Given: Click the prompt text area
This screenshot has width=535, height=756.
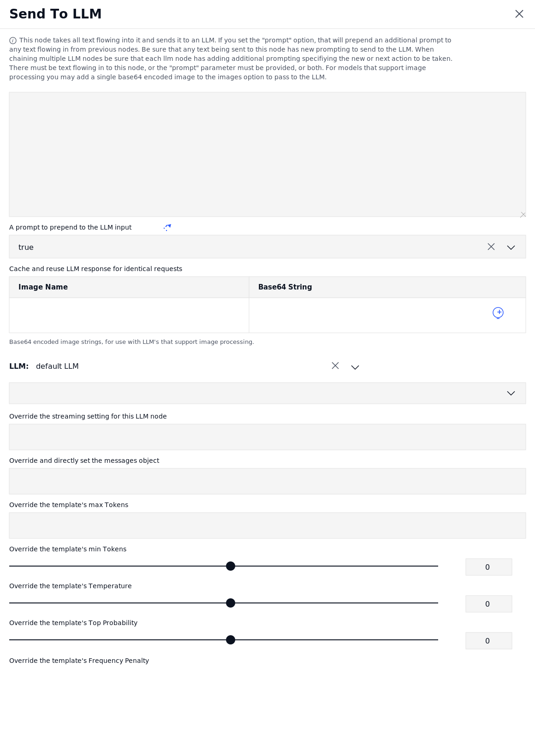Looking at the screenshot, I should tap(267, 154).
